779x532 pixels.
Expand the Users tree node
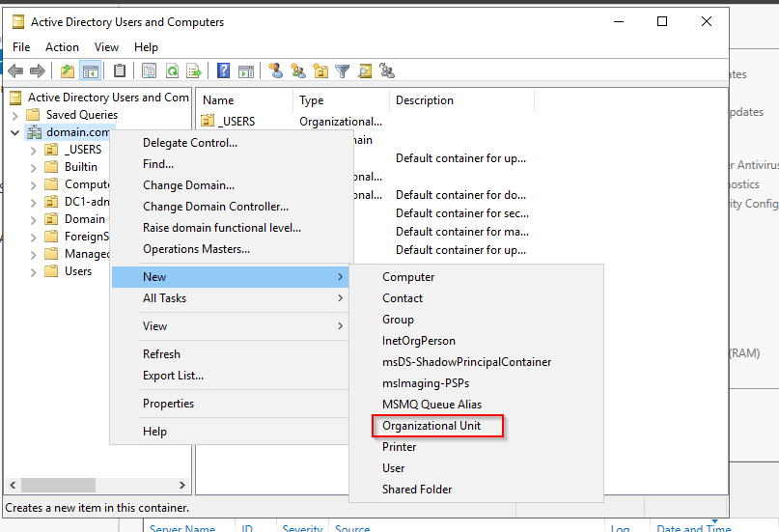click(x=33, y=271)
